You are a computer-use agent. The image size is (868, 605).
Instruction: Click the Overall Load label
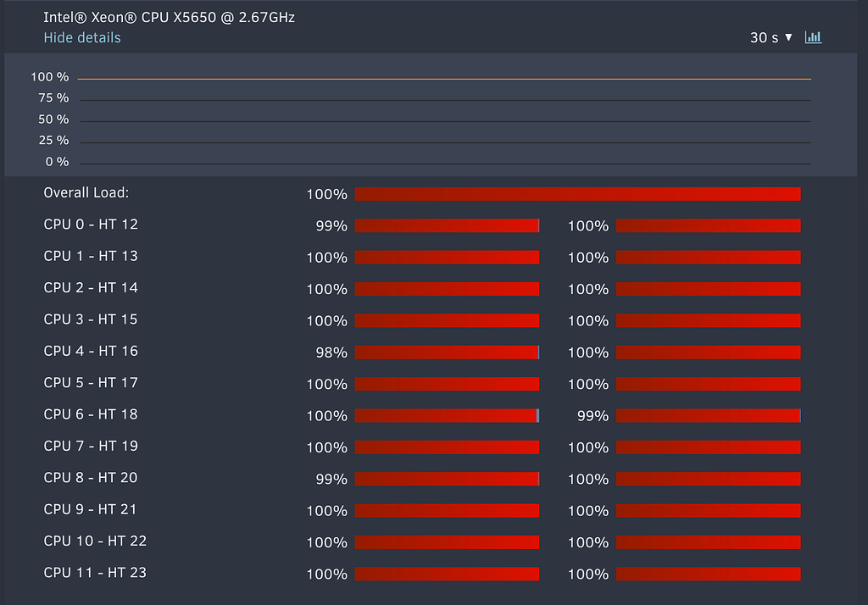86,192
